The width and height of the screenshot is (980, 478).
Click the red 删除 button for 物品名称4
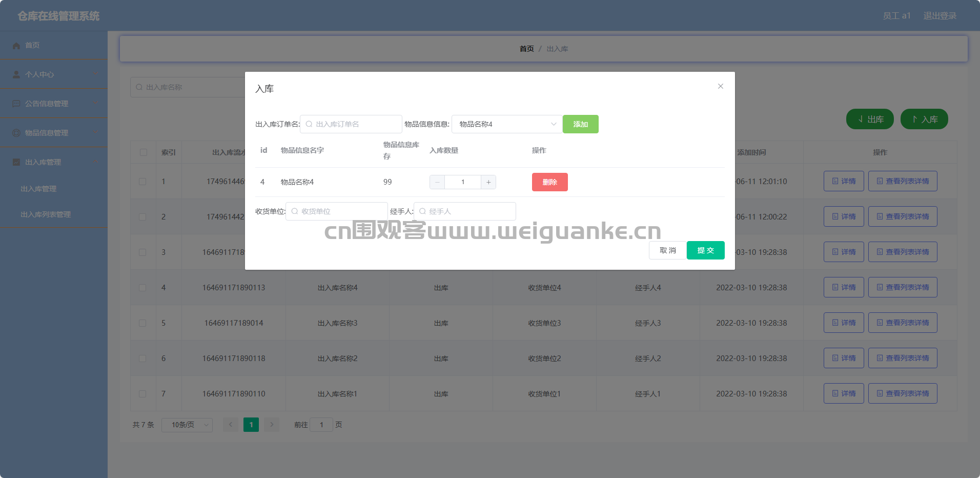(549, 182)
